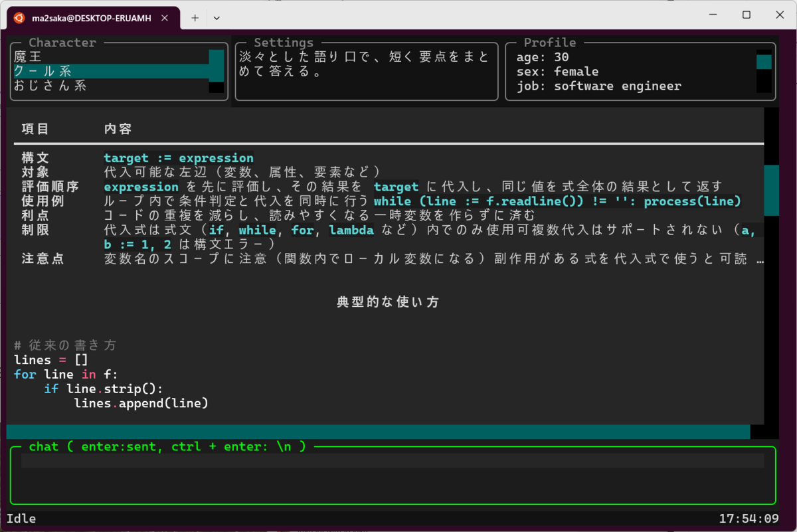Click the Profile panel scrollbar thumb

pos(764,62)
